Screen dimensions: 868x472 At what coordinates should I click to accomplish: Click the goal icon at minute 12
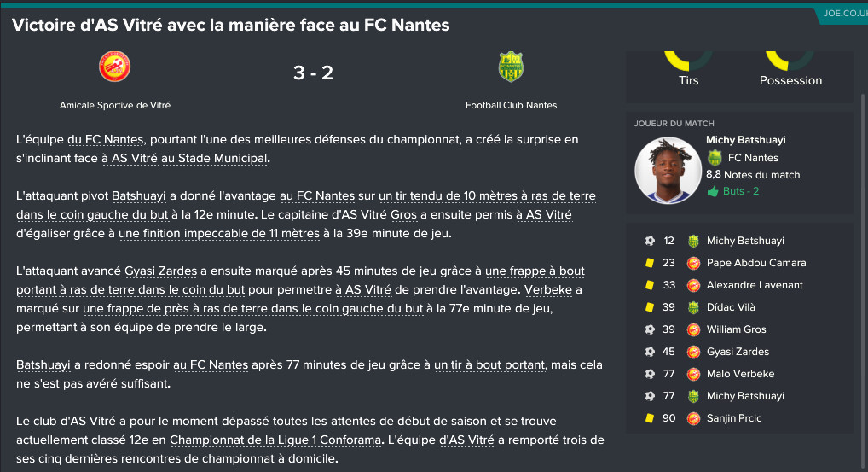click(x=650, y=241)
